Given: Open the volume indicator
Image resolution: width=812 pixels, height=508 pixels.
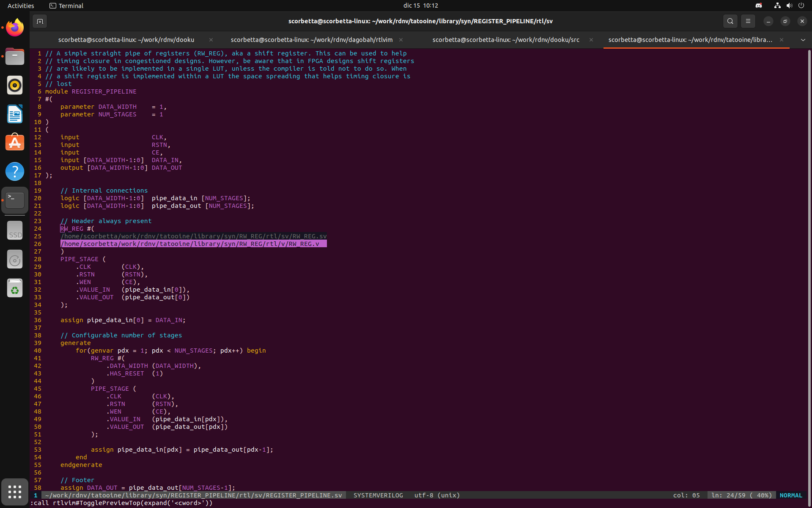Looking at the screenshot, I should (789, 6).
